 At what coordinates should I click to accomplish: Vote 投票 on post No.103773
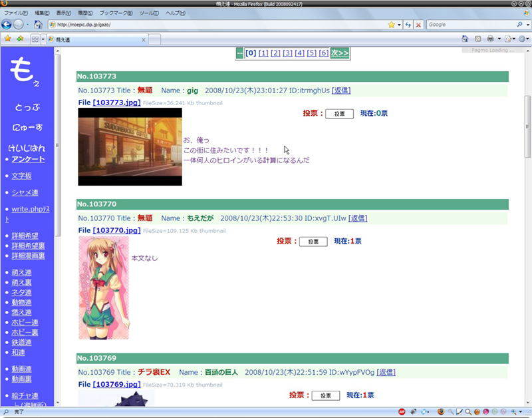(x=339, y=114)
